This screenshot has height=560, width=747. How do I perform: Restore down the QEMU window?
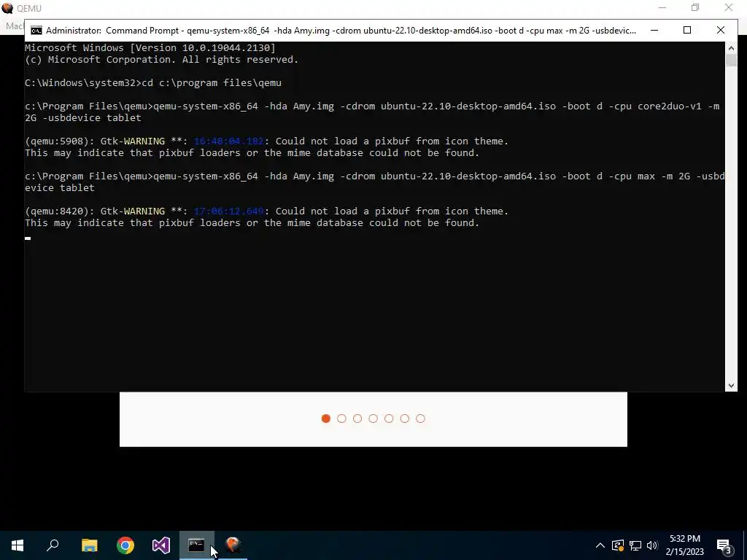point(695,7)
